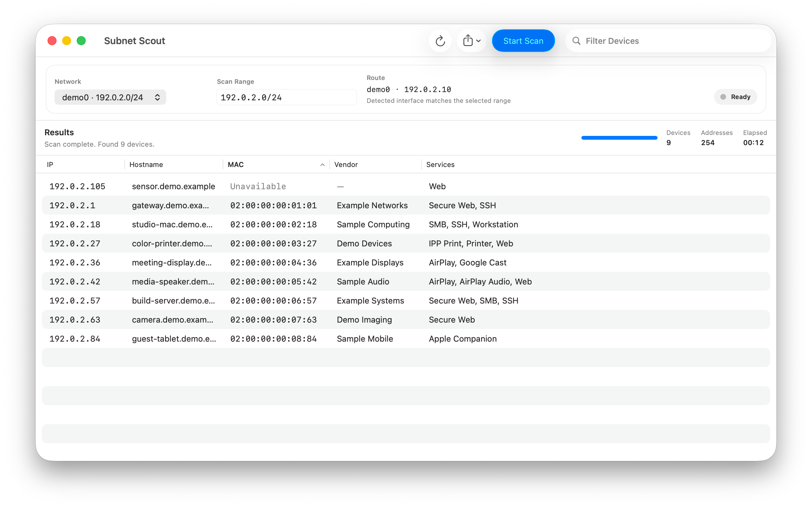Click camera.demo.exam... hostname
Image resolution: width=812 pixels, height=508 pixels.
tap(173, 320)
